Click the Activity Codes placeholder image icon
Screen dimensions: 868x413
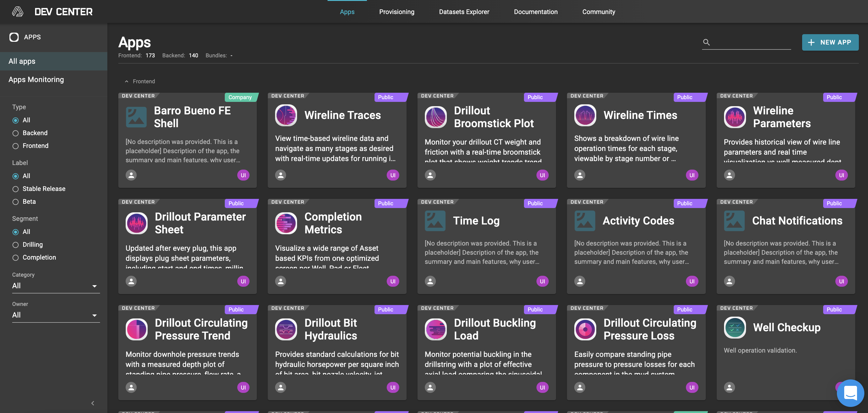585,221
